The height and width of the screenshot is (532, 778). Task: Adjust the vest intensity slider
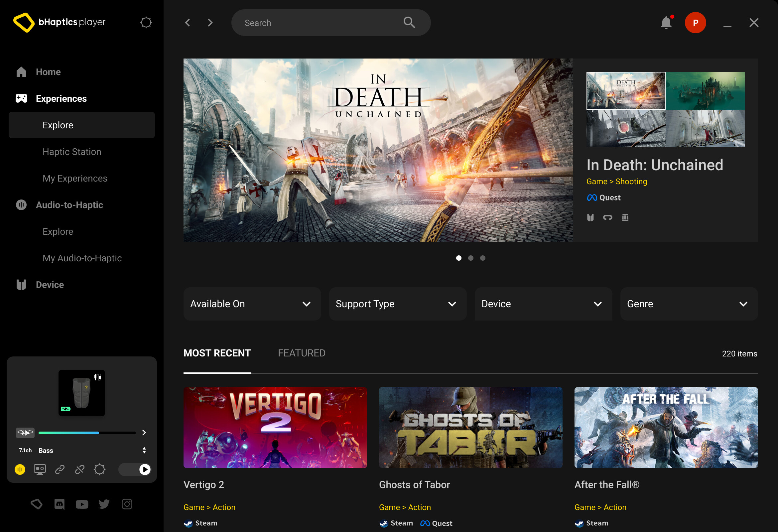click(86, 433)
